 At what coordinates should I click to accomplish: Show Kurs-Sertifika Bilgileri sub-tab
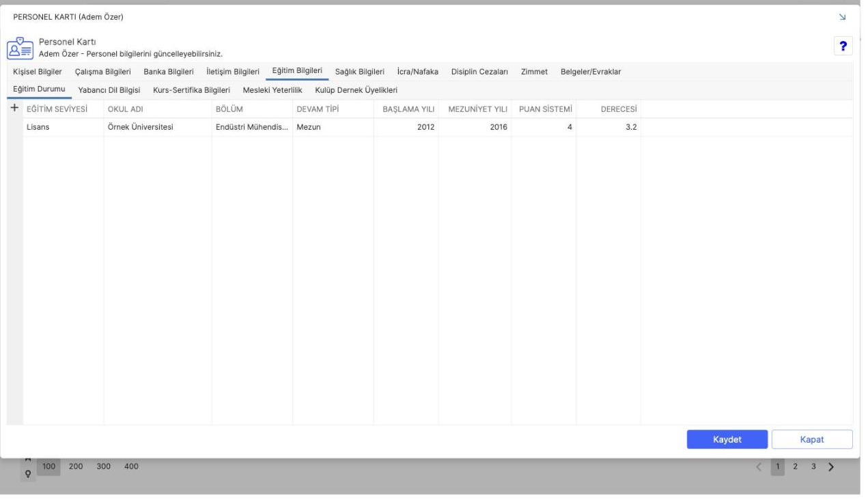pos(191,90)
